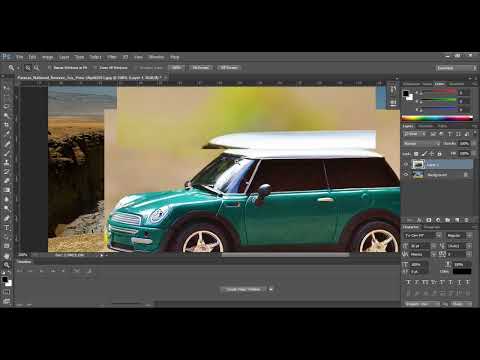Select the Crop tool
Image resolution: width=480 pixels, height=360 pixels.
pyautogui.click(x=6, y=125)
